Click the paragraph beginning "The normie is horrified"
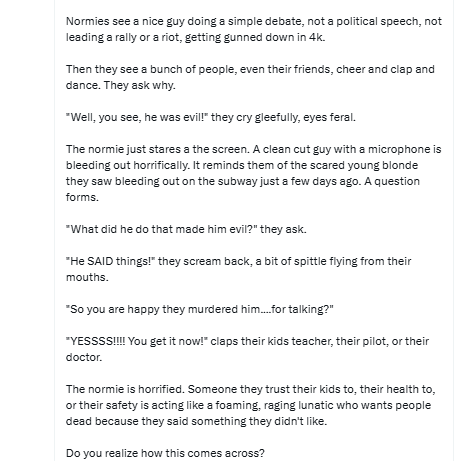This screenshot has height=461, width=456. coord(250,405)
